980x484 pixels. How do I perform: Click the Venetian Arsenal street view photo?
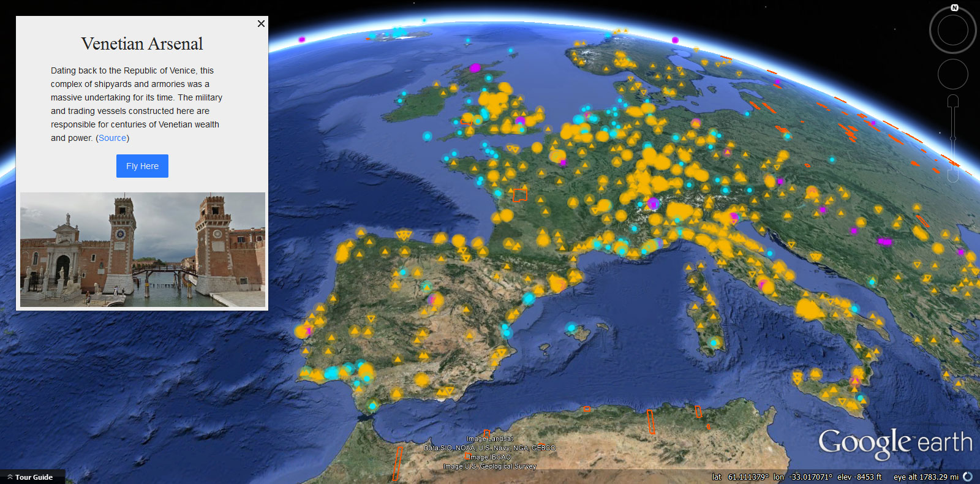[143, 249]
